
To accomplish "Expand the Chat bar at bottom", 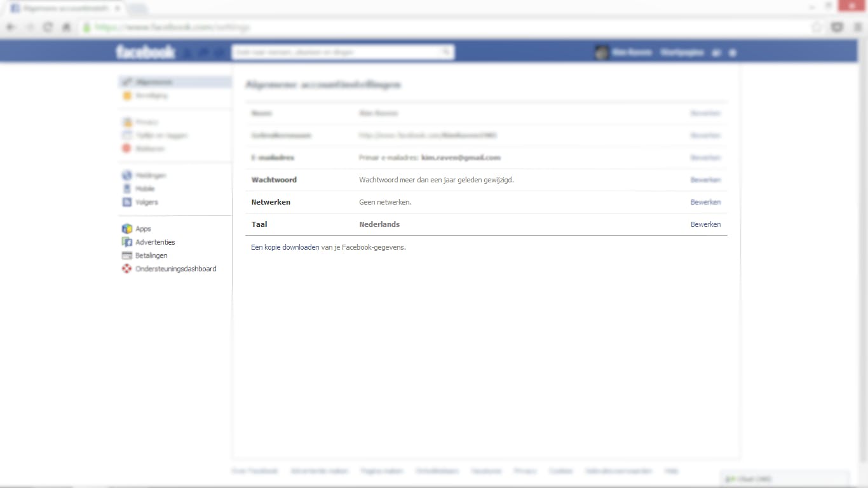I will coord(785,479).
